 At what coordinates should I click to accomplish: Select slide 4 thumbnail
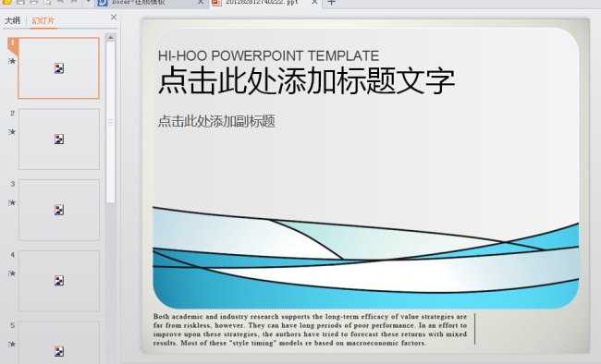coord(59,281)
